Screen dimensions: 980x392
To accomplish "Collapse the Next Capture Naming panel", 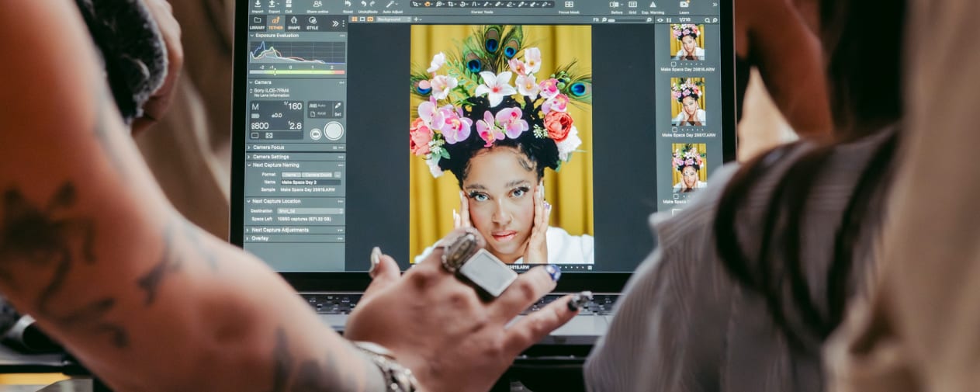I will point(249,165).
